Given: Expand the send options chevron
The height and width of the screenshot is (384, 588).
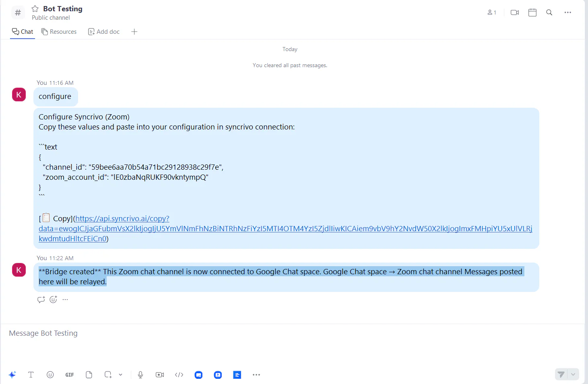Looking at the screenshot, I should (573, 375).
